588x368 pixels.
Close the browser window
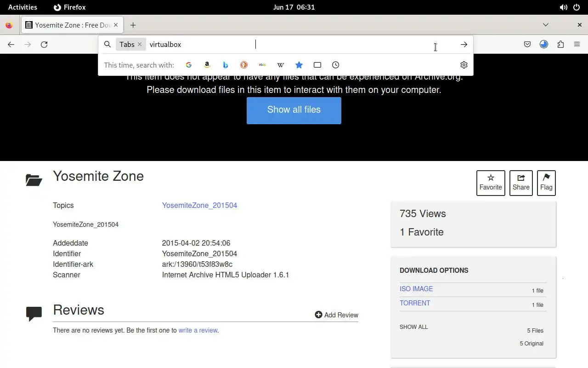580,25
